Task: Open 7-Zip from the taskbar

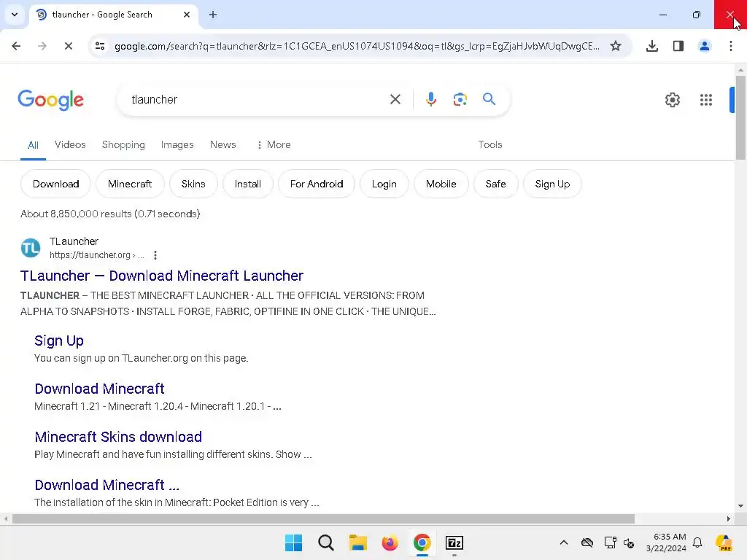Action: pos(454,542)
